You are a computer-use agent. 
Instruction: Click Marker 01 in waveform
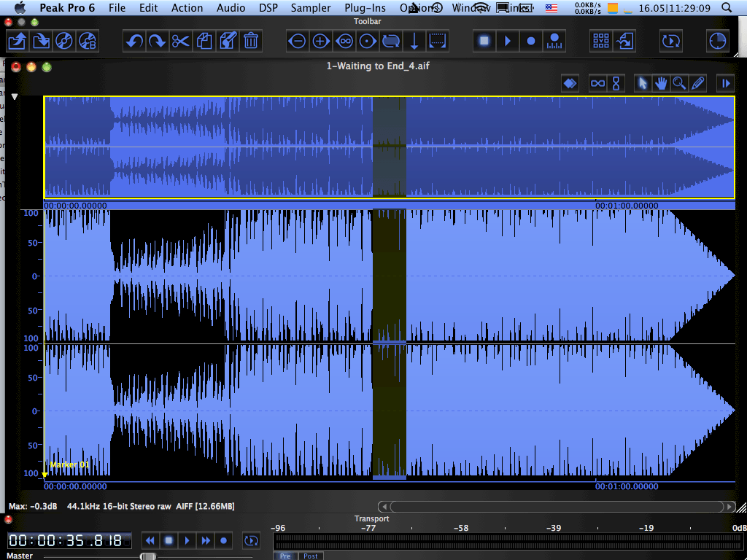(x=69, y=464)
